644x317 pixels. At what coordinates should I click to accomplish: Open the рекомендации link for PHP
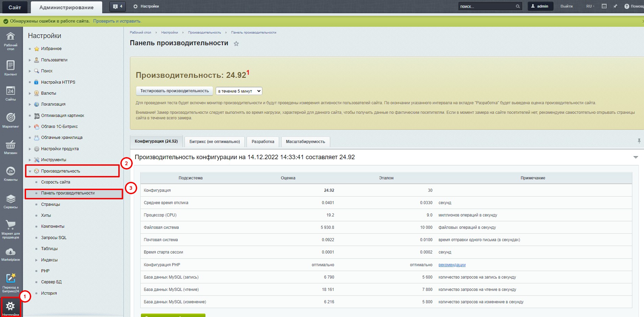[452, 265]
